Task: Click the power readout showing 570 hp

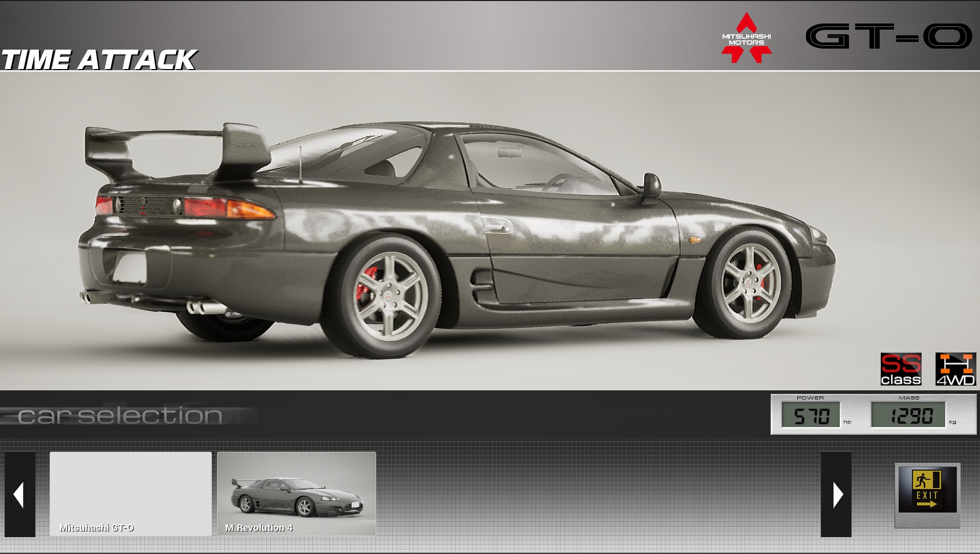Action: [811, 415]
